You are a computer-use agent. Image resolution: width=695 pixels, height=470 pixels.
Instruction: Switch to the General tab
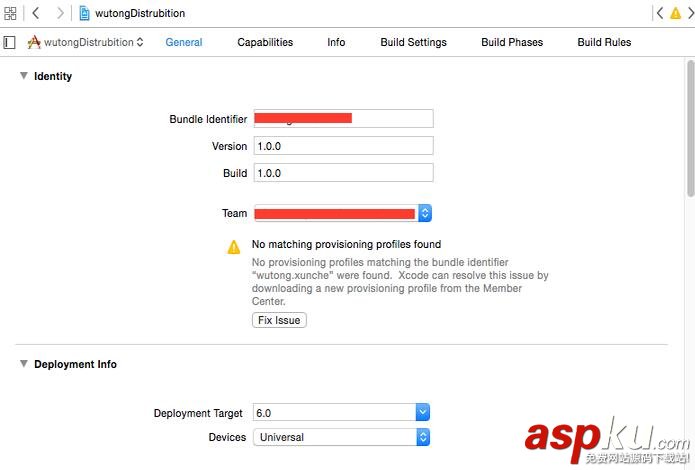pyautogui.click(x=184, y=42)
